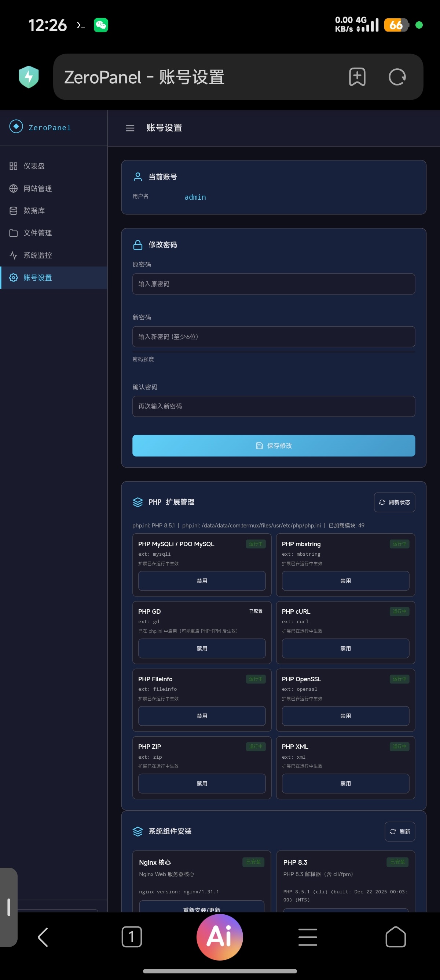
Task: Click the php.ini path info line
Action: pyautogui.click(x=248, y=525)
